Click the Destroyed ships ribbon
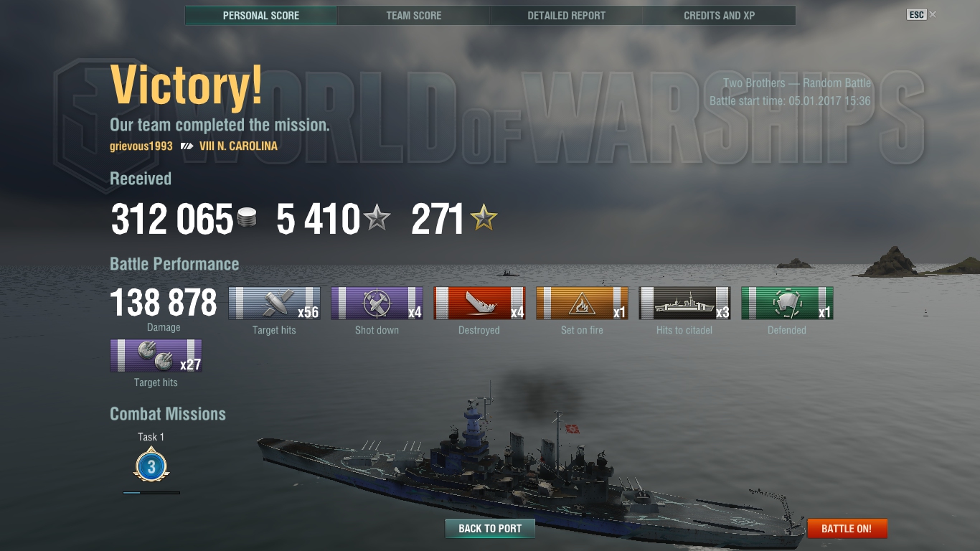This screenshot has width=980, height=551. click(479, 303)
